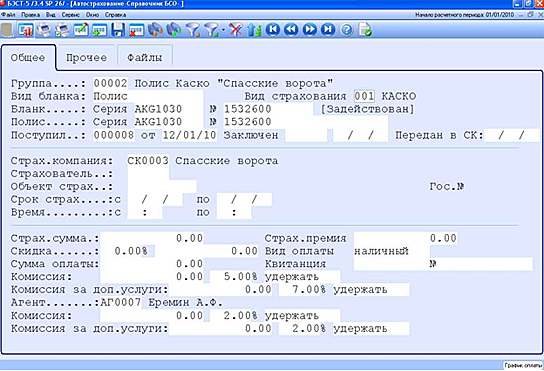Click удержать field next to 5.00%
Image resolution: width=544 pixels, height=371 pixels.
tap(303, 277)
